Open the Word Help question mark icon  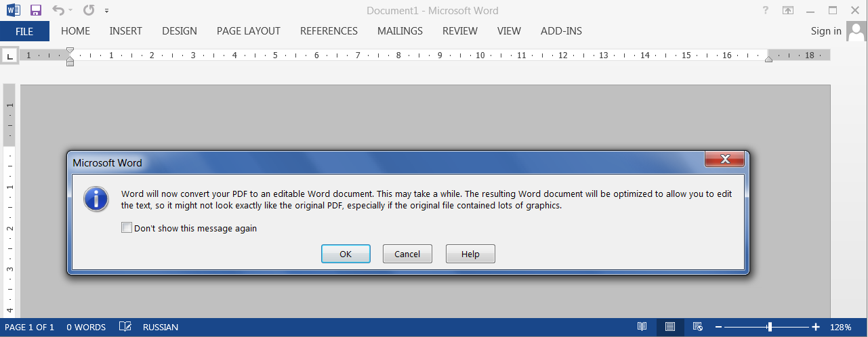click(765, 10)
